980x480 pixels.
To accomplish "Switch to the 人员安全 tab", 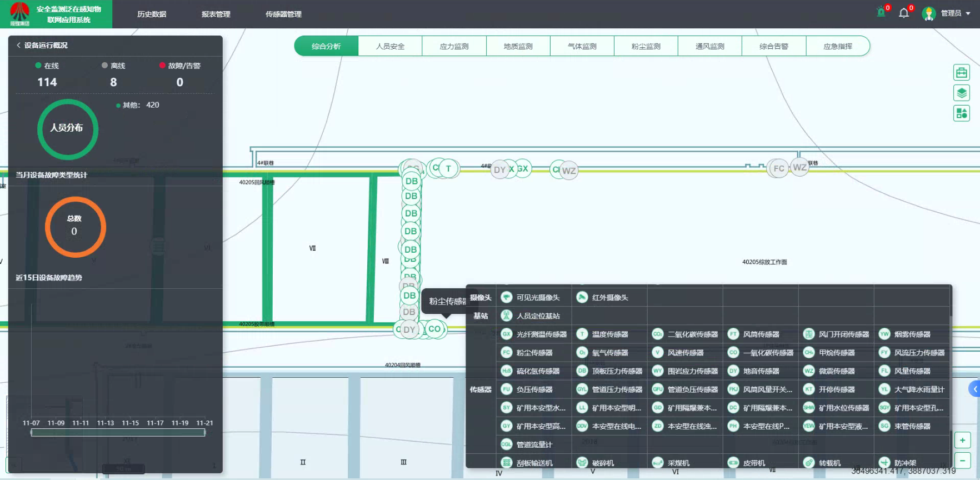I will [x=390, y=46].
